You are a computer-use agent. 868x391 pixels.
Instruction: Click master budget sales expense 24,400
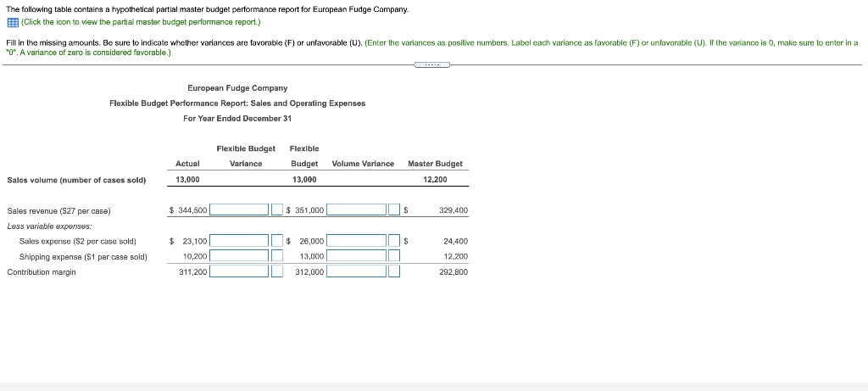pos(456,242)
